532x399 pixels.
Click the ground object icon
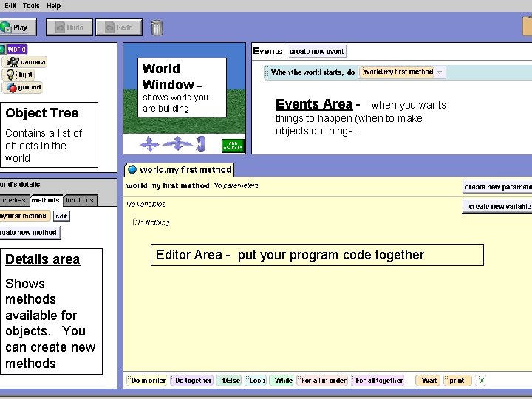(x=12, y=87)
